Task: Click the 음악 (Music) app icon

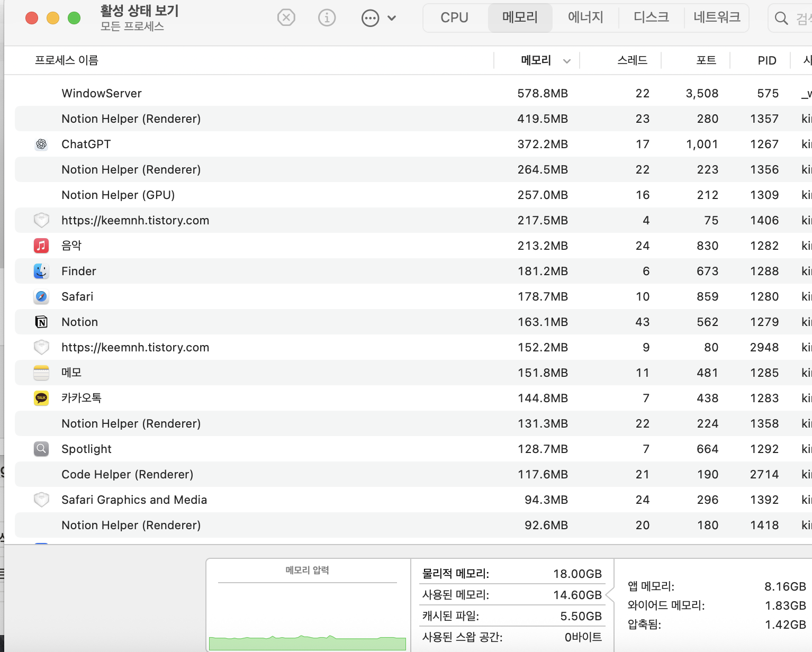Action: coord(41,246)
